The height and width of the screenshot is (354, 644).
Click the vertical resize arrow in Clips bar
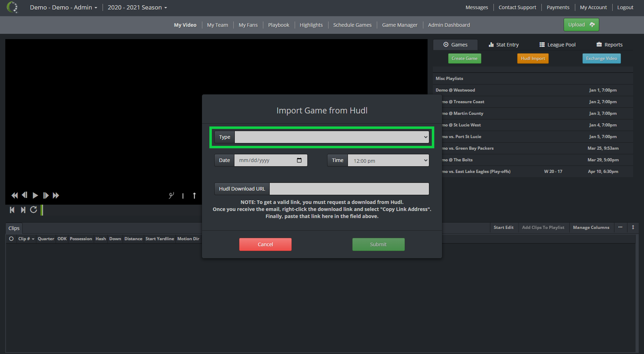coord(633,227)
